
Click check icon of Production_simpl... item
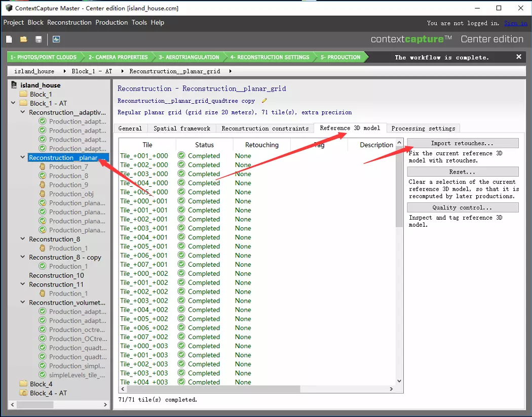coord(43,365)
